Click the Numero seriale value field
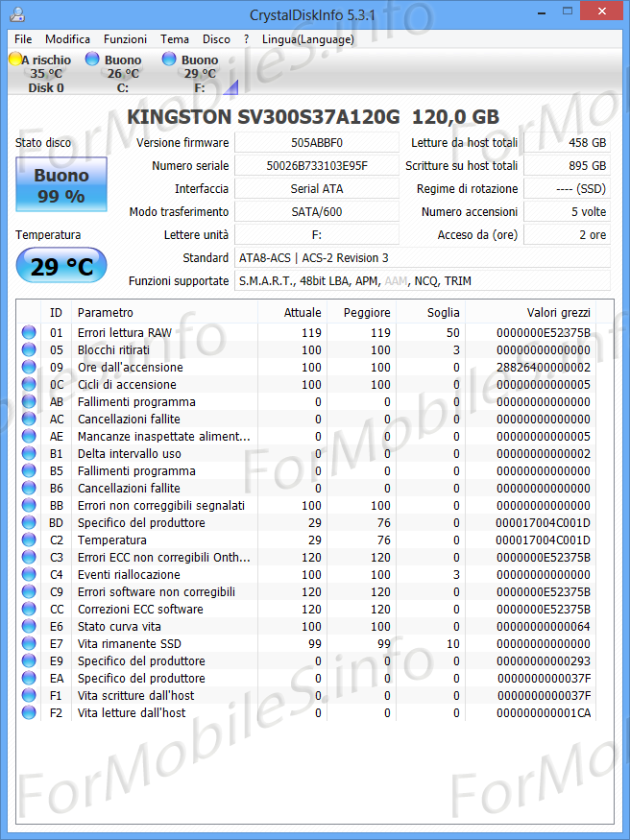The height and width of the screenshot is (840, 630). click(x=317, y=166)
